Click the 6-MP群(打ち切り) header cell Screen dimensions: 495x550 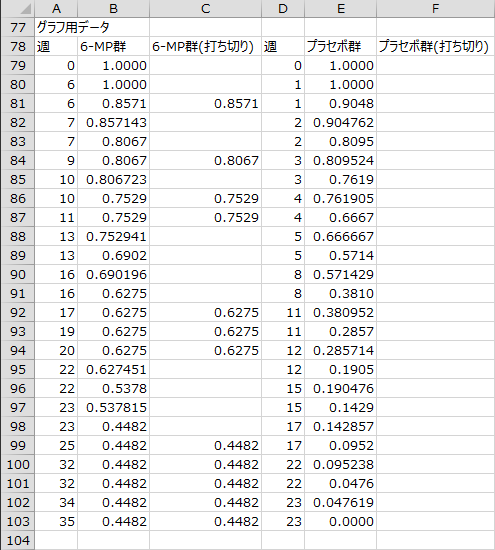coord(205,46)
